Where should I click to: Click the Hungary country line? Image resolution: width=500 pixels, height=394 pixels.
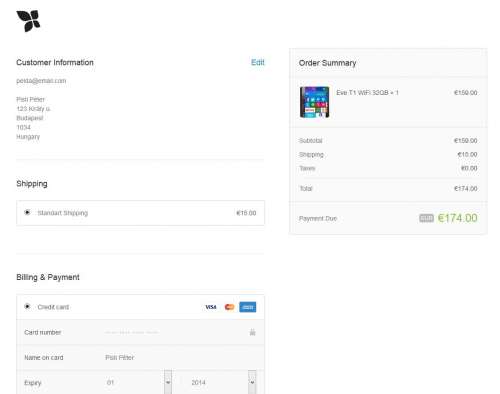(28, 137)
